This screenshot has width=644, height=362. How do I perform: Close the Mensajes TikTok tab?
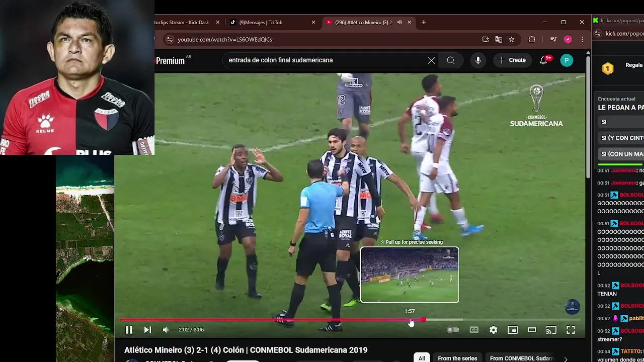tap(313, 22)
